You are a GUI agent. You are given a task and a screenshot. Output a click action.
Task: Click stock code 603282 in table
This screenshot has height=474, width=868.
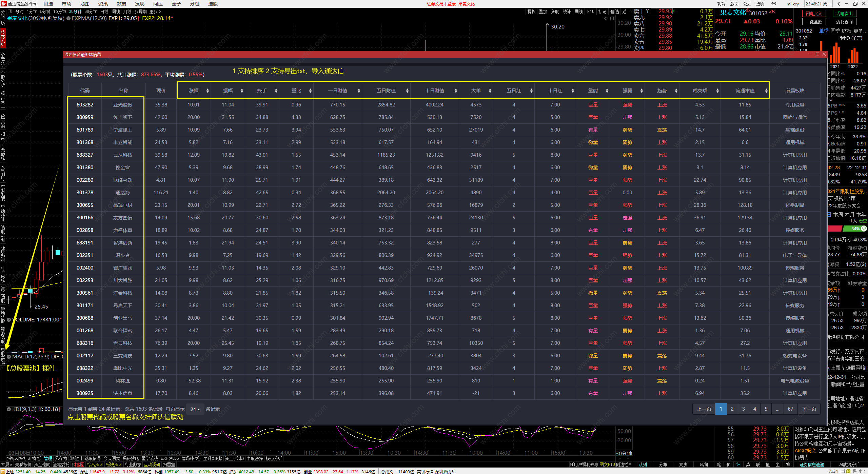[x=85, y=105]
